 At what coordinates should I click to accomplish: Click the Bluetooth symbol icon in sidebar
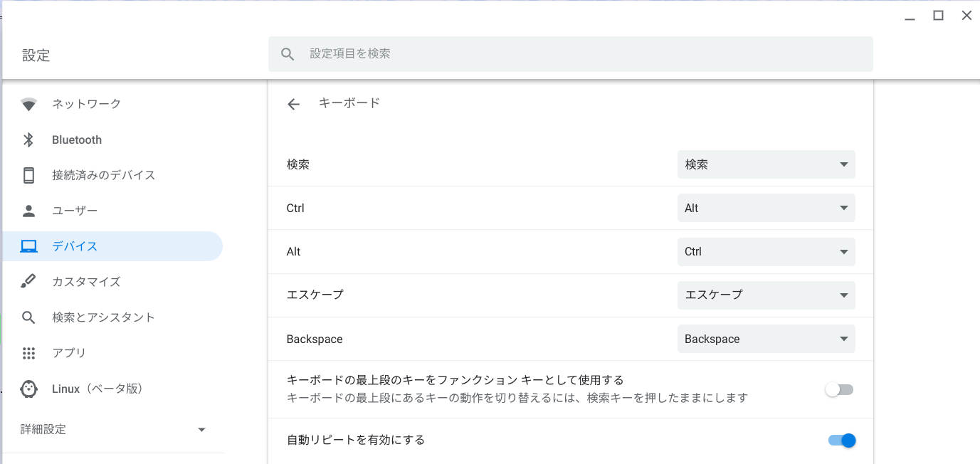tap(28, 140)
